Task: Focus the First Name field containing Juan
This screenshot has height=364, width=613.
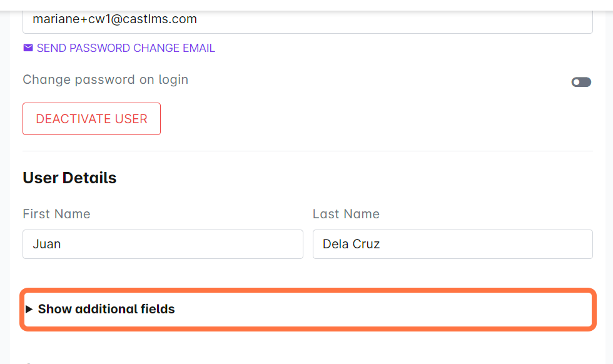Action: click(163, 244)
